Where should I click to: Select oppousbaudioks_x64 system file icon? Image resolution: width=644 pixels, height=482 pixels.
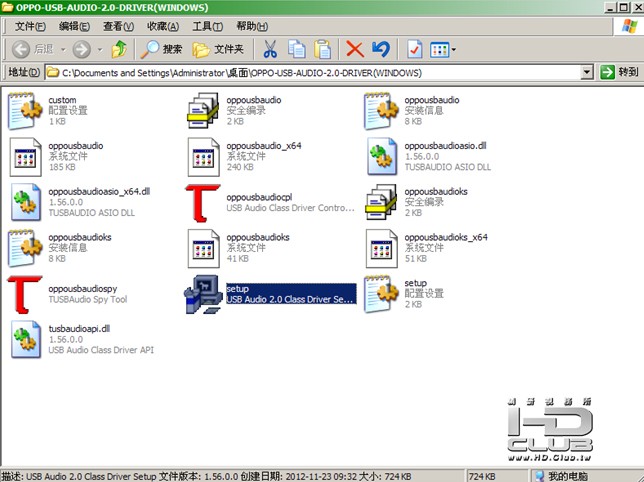point(382,248)
